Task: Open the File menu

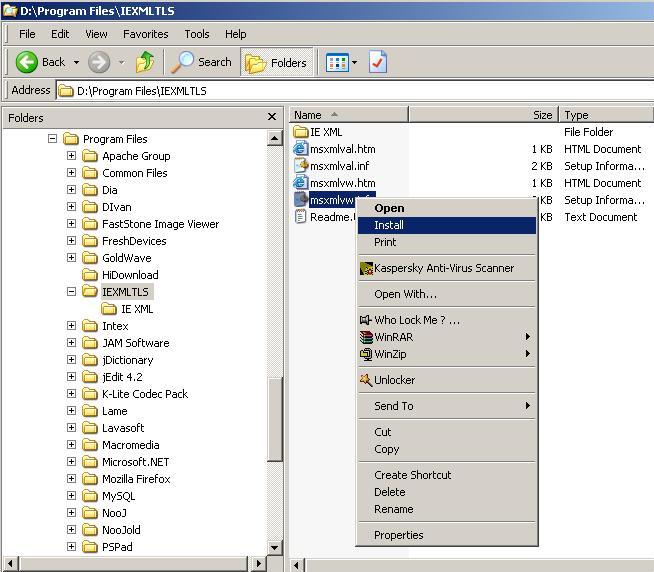Action: pos(27,34)
